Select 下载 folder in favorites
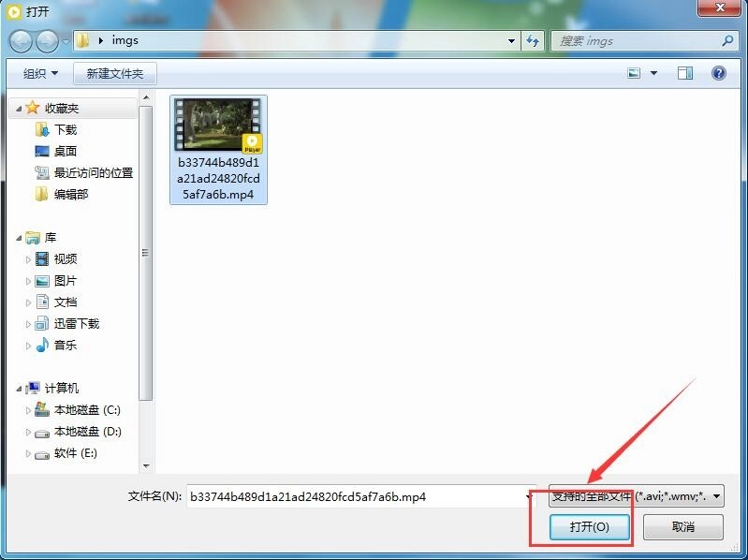The width and height of the screenshot is (748, 560). click(65, 130)
